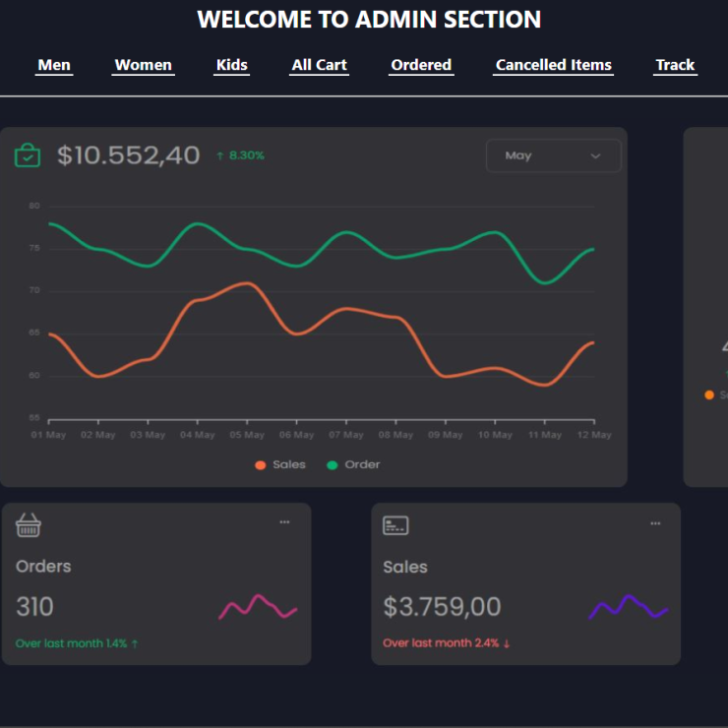Open the three-dot menu on Sales card
This screenshot has width=728, height=728.
coord(655,523)
